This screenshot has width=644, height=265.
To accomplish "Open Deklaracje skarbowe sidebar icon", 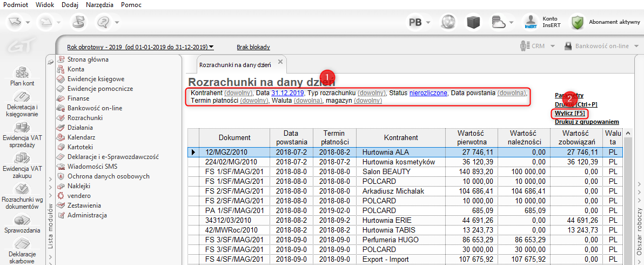I will click(x=22, y=251).
